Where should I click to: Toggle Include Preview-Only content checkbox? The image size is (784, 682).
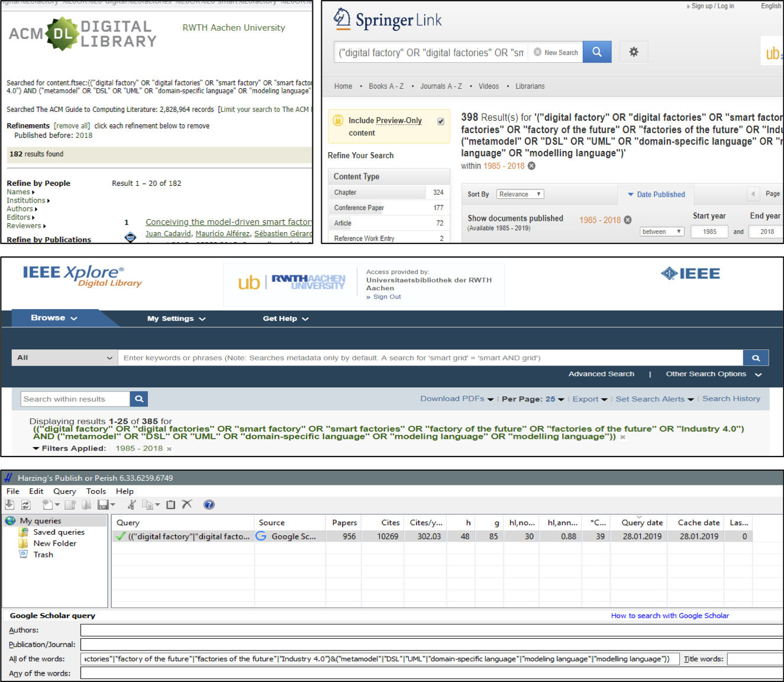[x=441, y=121]
